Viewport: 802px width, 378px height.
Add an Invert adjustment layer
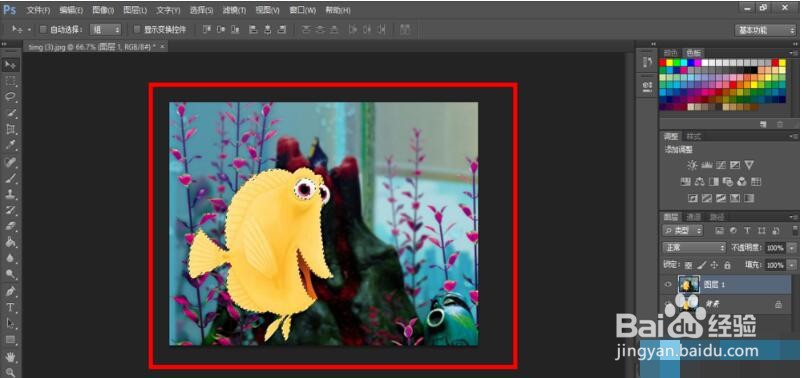pyautogui.click(x=693, y=198)
